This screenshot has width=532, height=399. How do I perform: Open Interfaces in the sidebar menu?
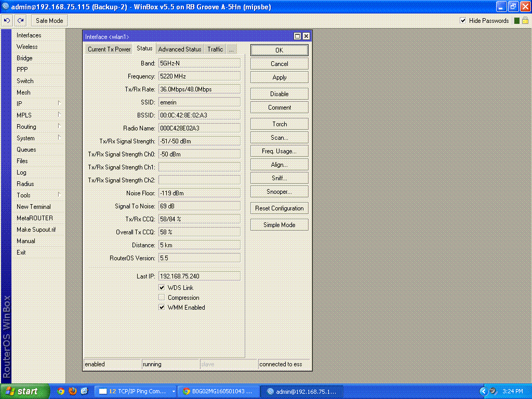click(29, 35)
